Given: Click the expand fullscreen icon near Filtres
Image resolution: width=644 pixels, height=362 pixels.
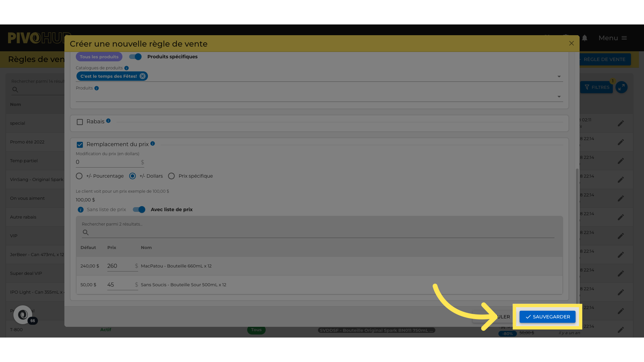Looking at the screenshot, I should coord(621,87).
